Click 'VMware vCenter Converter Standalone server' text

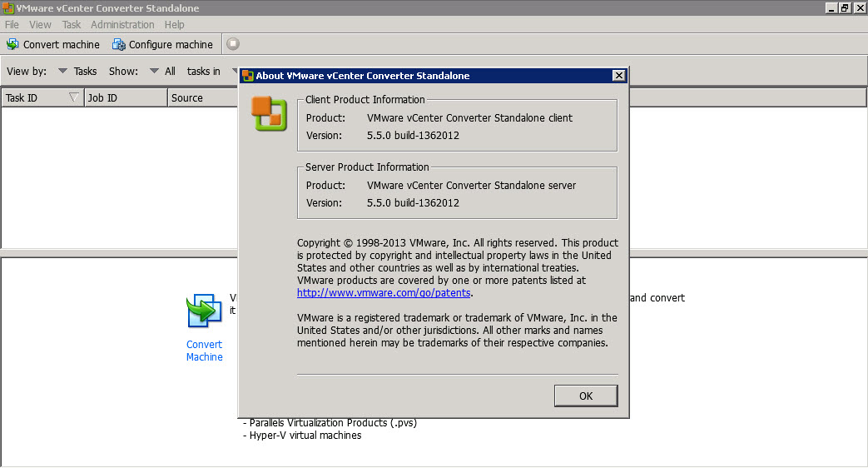[x=471, y=186]
